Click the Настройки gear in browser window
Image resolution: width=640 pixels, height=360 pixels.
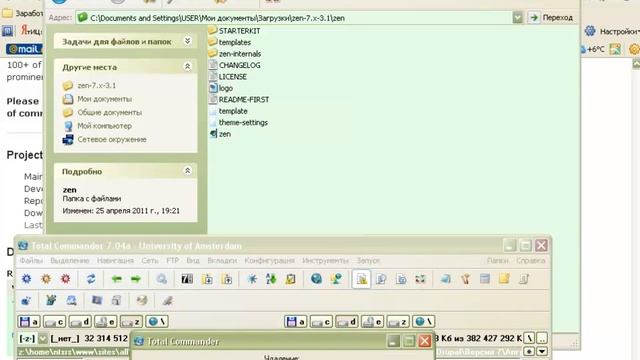[590, 31]
